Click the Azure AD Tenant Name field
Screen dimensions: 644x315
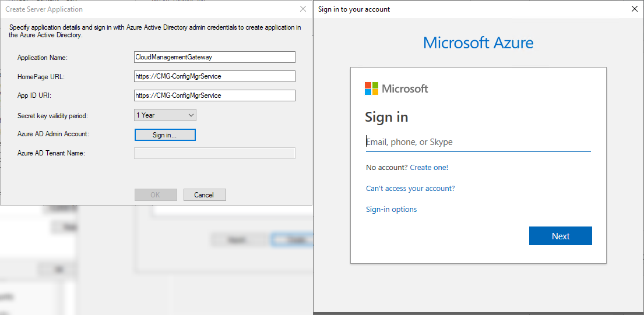pos(214,153)
